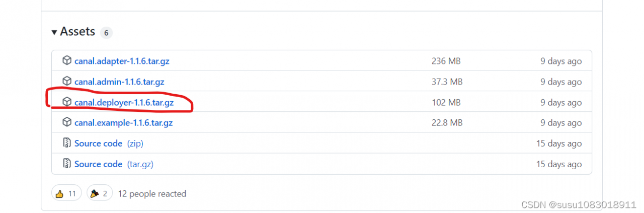Click package icon beside canal.adapter-1.1.6.tar.gz
The image size is (644, 213).
(x=67, y=61)
